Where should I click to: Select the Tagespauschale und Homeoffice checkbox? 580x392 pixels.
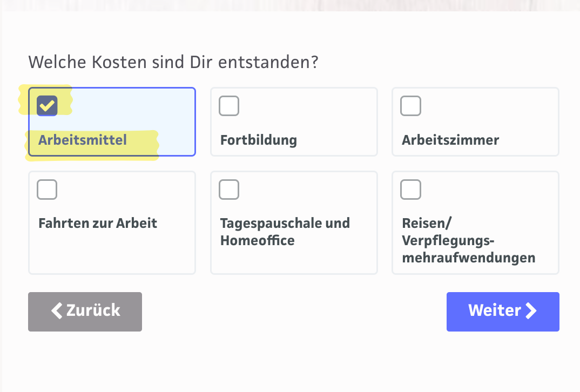(229, 190)
